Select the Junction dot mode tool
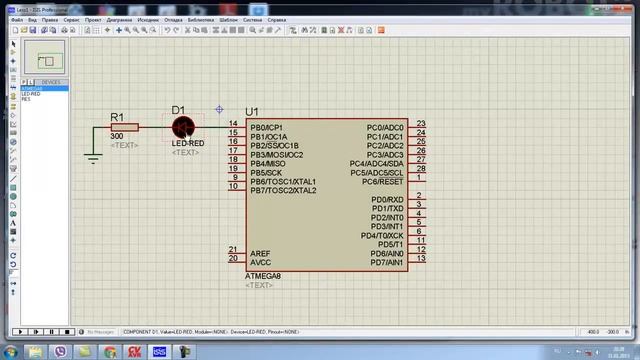 point(13,61)
